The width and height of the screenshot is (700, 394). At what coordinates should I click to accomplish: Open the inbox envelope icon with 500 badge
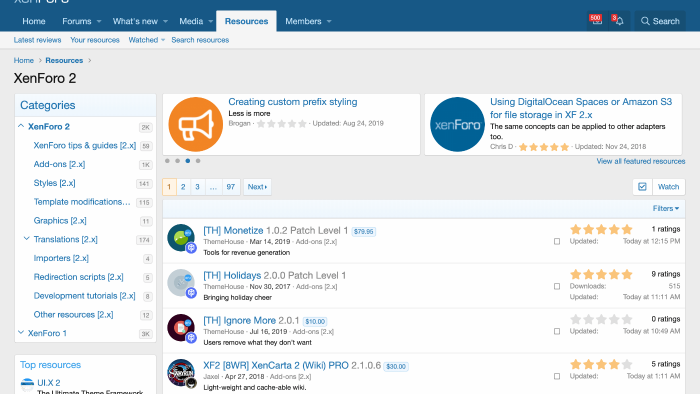pos(596,21)
